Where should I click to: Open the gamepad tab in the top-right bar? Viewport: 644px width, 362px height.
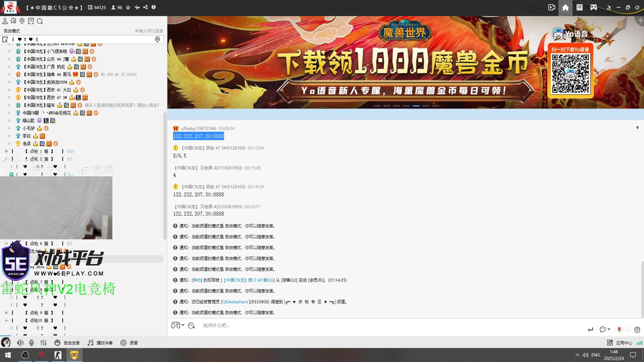[x=594, y=7]
